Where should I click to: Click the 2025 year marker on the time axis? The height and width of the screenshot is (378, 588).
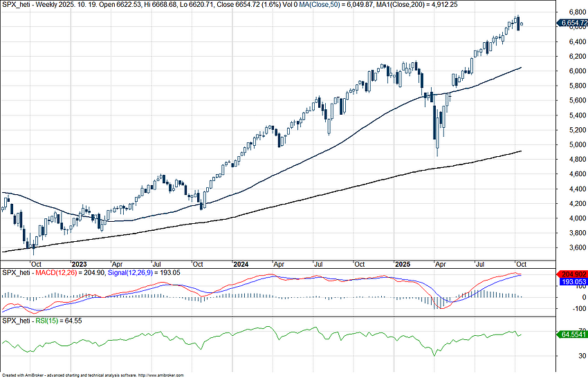pyautogui.click(x=403, y=264)
